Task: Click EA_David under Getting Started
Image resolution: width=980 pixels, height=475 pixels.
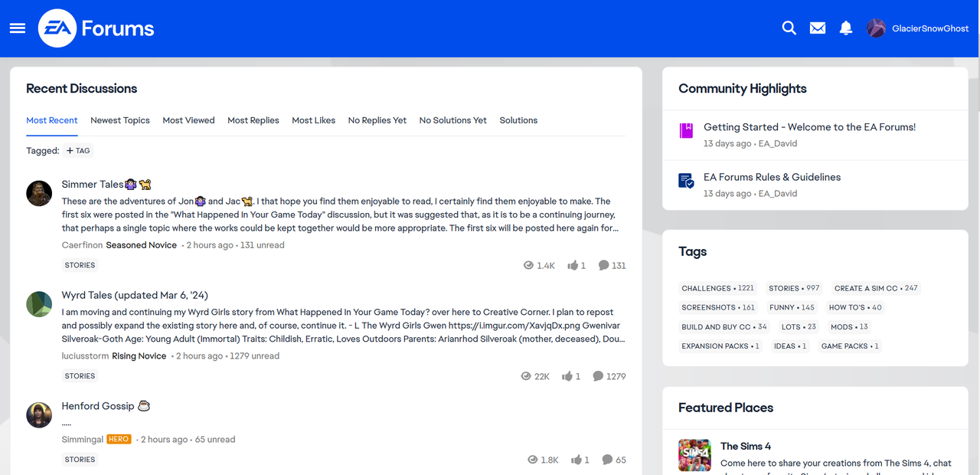Action: [x=778, y=143]
